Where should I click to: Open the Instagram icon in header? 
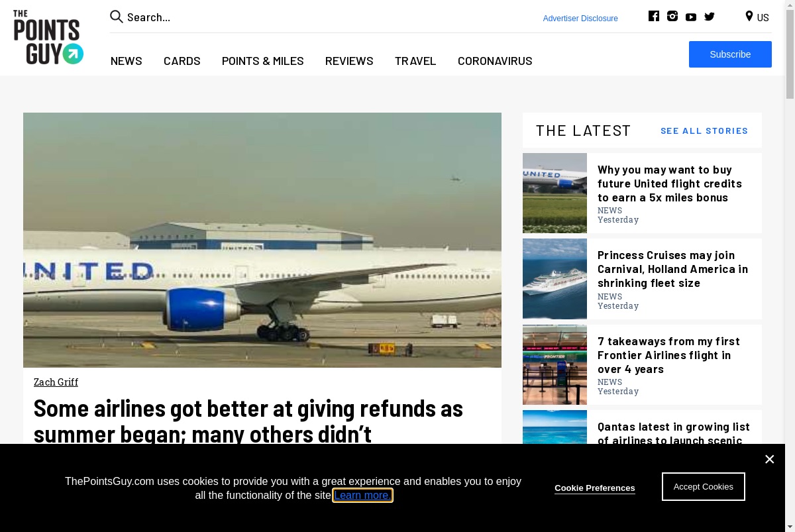pyautogui.click(x=672, y=17)
